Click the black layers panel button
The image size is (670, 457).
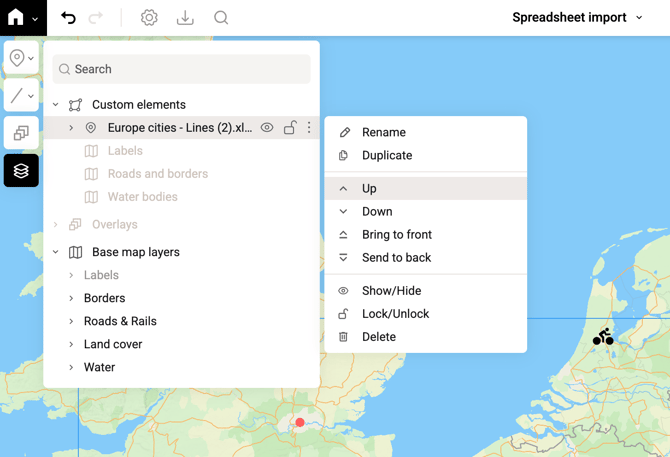click(21, 171)
